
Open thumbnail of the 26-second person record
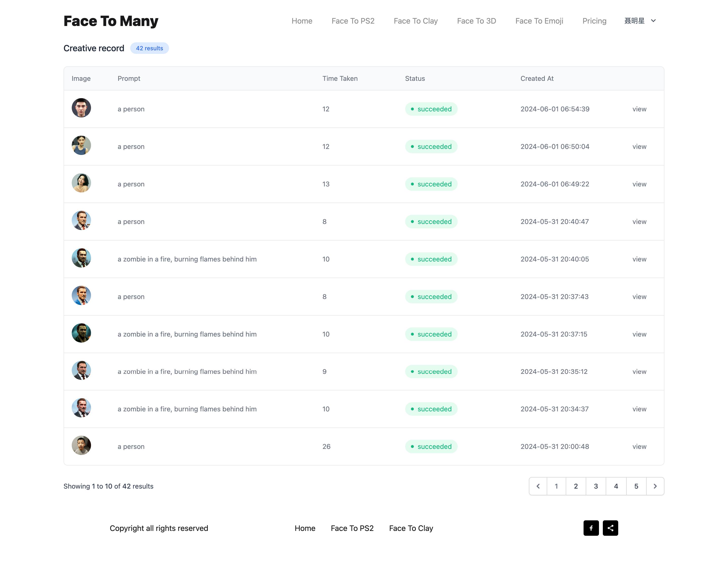point(81,445)
